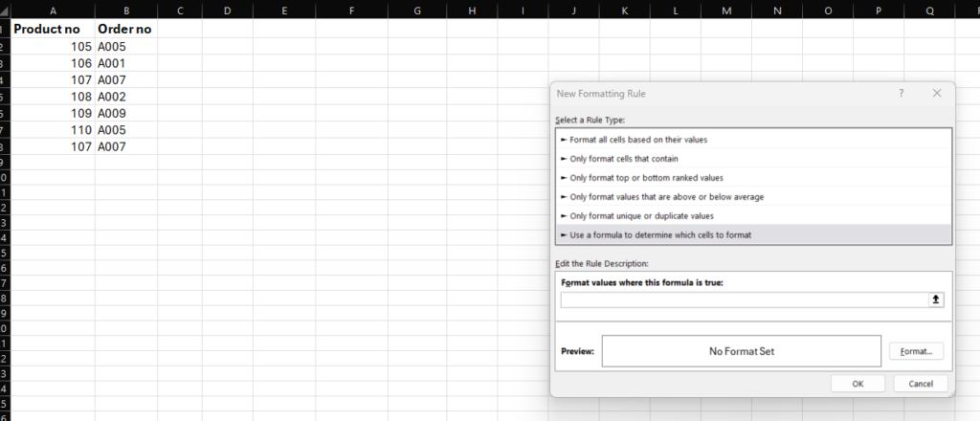Select 'Only format cells that contain' rule
The image size is (980, 421).
pyautogui.click(x=753, y=159)
